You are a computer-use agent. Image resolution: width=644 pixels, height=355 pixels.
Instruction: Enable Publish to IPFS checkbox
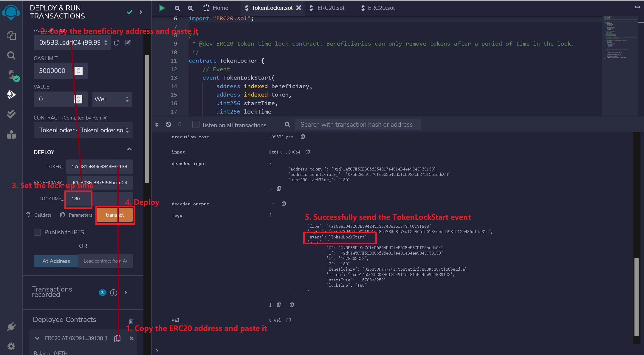(37, 232)
